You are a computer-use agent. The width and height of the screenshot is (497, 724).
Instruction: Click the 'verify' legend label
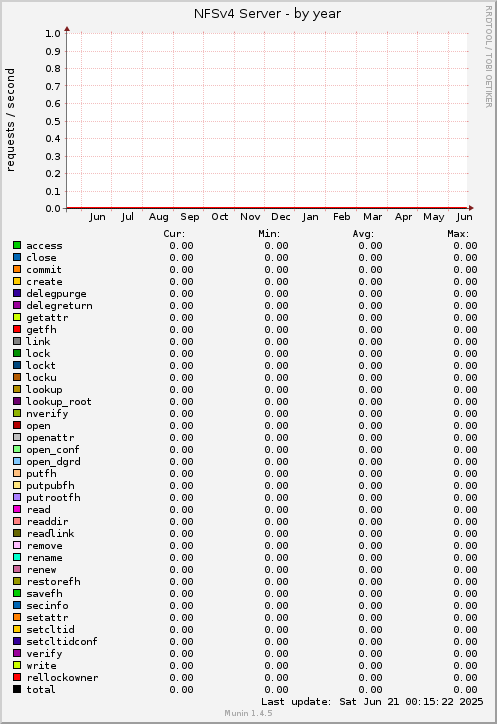(x=44, y=654)
